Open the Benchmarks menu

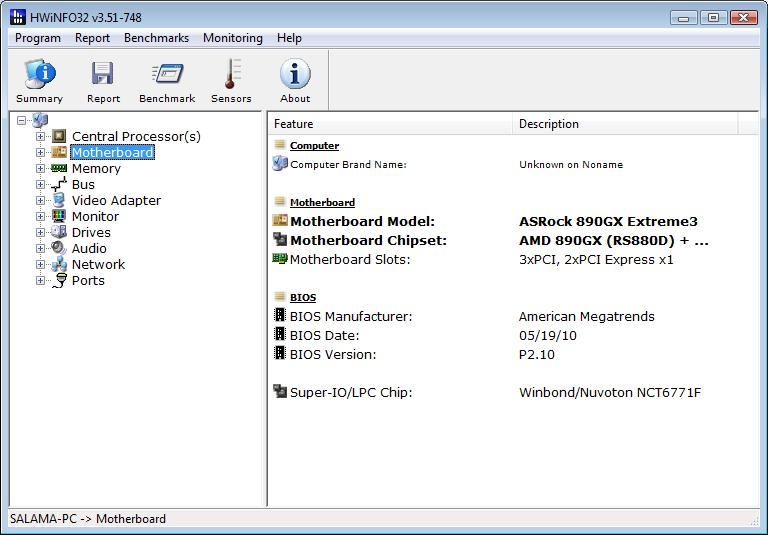click(x=156, y=38)
